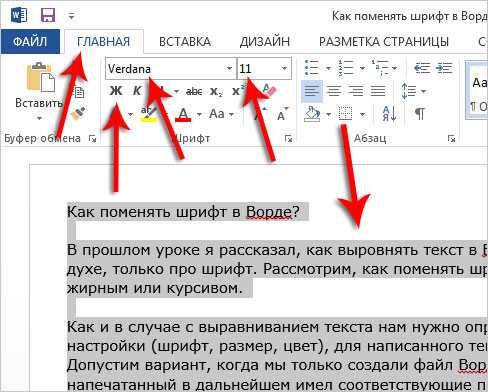Open font color dropdown arrow
Image resolution: width=488 pixels, height=392 pixels.
coord(199,115)
